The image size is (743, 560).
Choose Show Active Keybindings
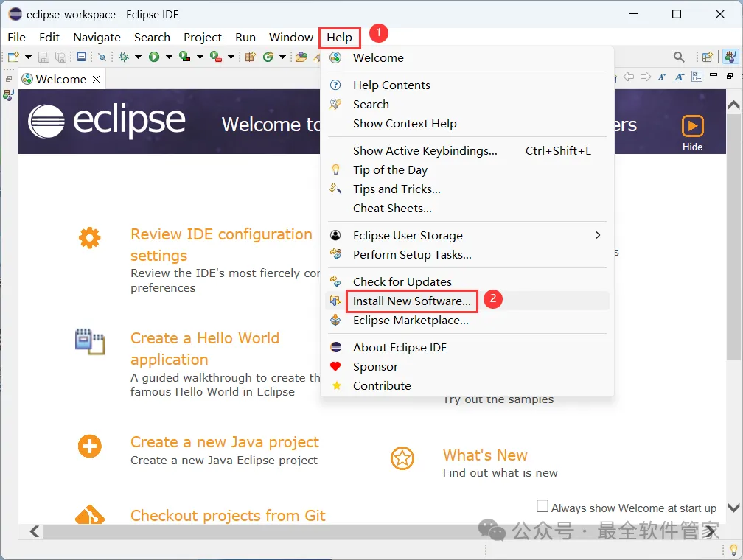click(x=467, y=150)
